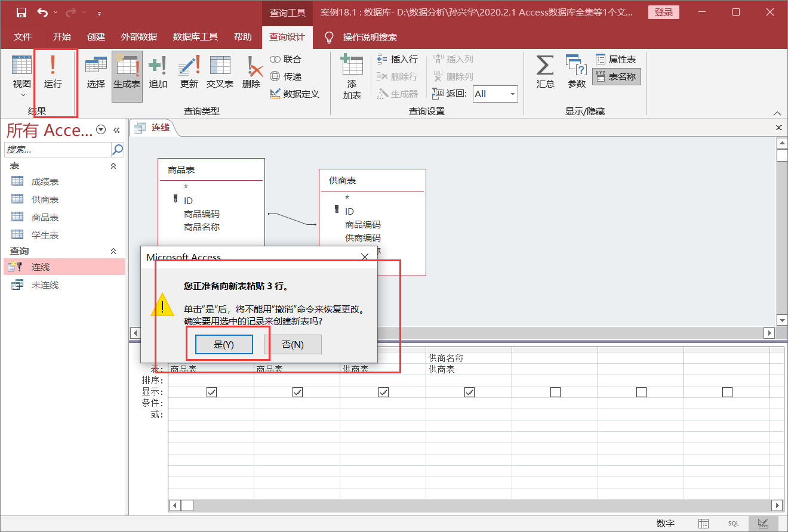788x532 pixels.
Task: Check Show box in sixth grid column
Action: [641, 392]
